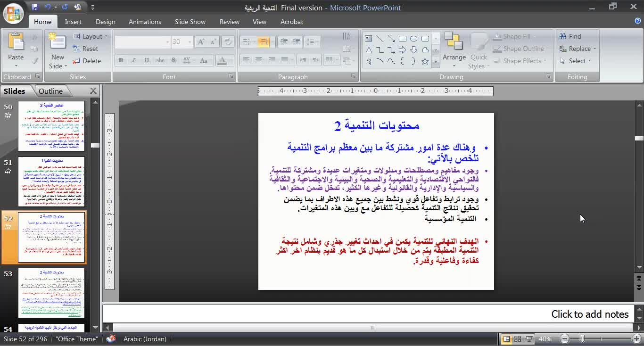This screenshot has width=644, height=346.
Task: Open the Paragraph dialog launcher
Action: coord(354,76)
